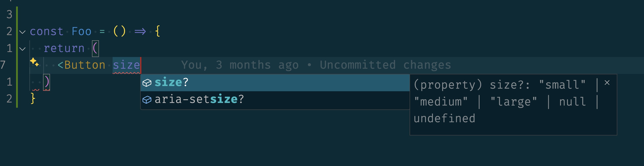The image size is (644, 166).
Task: Click the "const" keyword
Action: pyautogui.click(x=47, y=32)
